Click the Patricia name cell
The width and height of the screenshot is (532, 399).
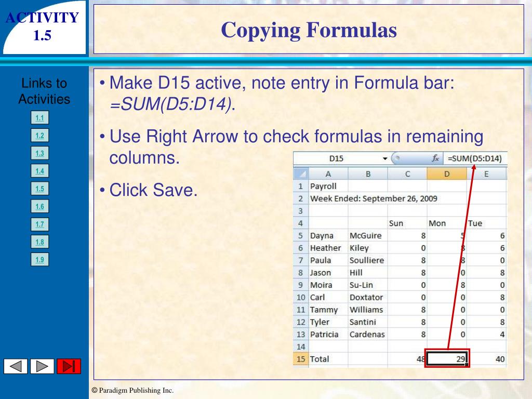coord(328,334)
